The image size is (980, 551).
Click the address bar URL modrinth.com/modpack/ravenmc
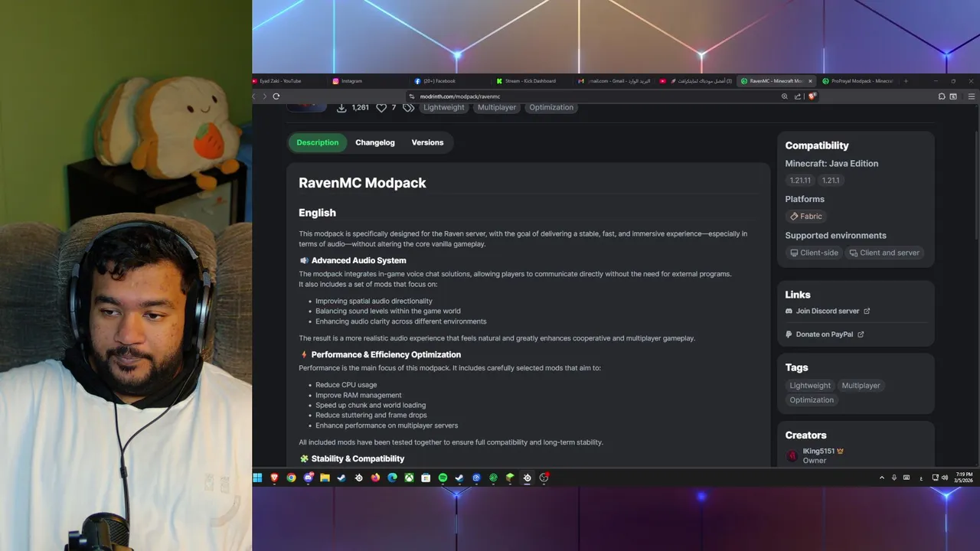460,96
